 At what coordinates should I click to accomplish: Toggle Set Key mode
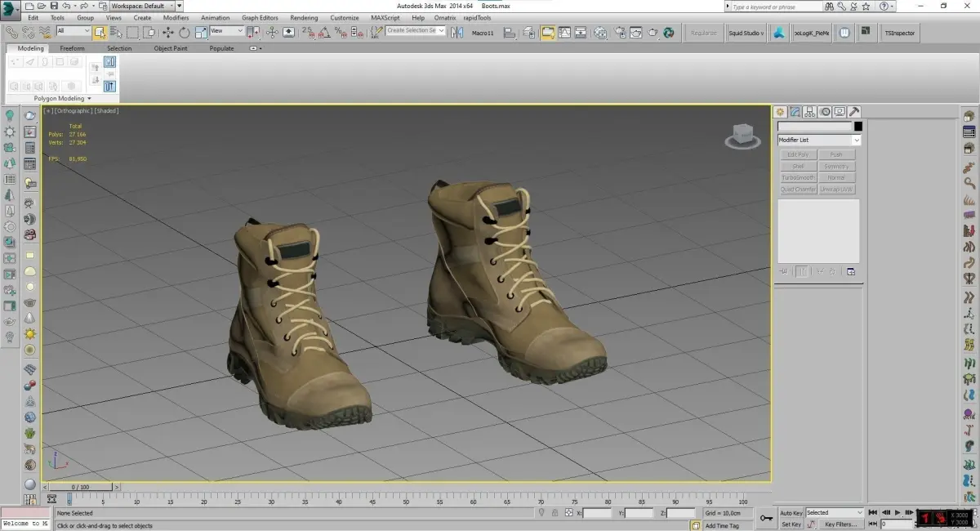tap(791, 524)
